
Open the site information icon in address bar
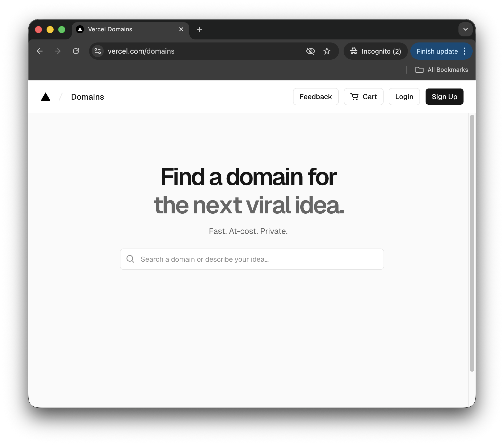pos(98,51)
